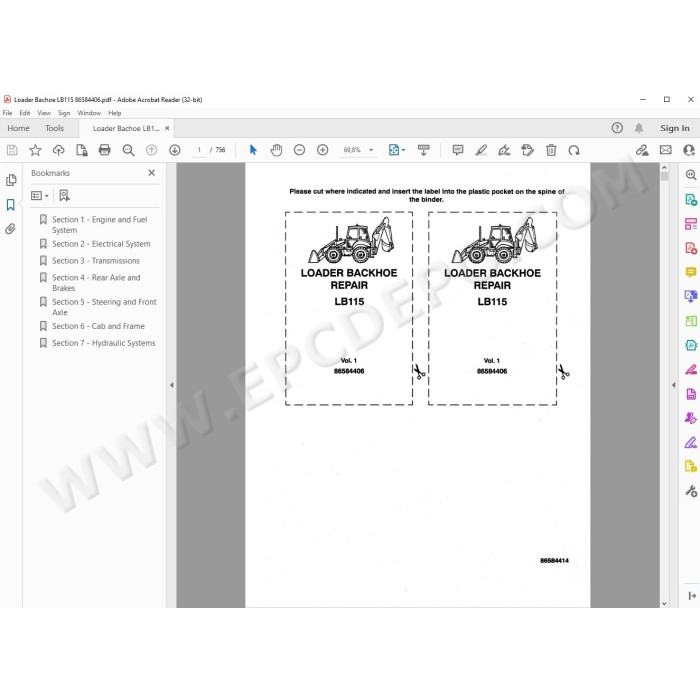Click the upload to cloud icon
Viewport: 700px width, 700px height.
pos(58,150)
